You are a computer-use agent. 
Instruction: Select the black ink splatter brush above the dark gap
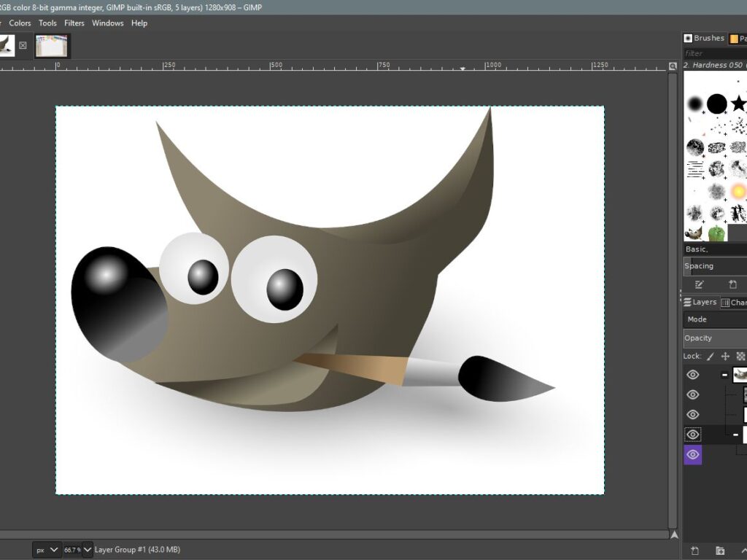coord(738,213)
